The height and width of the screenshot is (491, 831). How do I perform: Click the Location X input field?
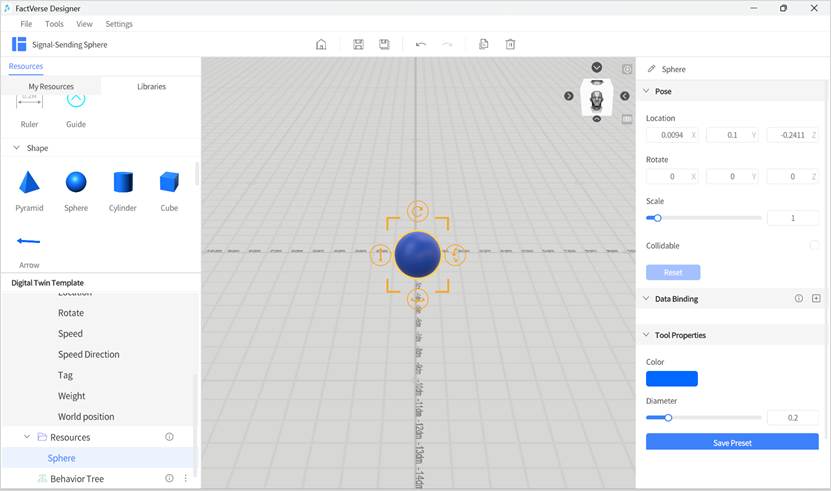click(x=672, y=135)
